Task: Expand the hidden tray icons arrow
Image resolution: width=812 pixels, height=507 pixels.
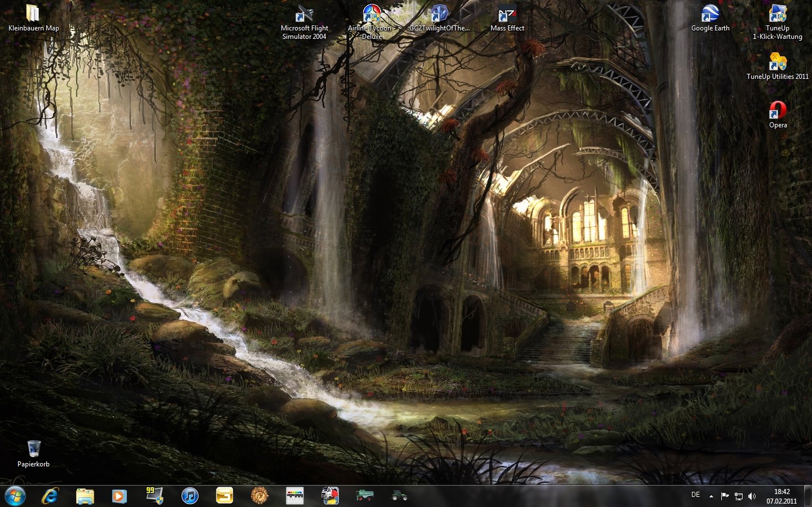Action: pyautogui.click(x=711, y=496)
